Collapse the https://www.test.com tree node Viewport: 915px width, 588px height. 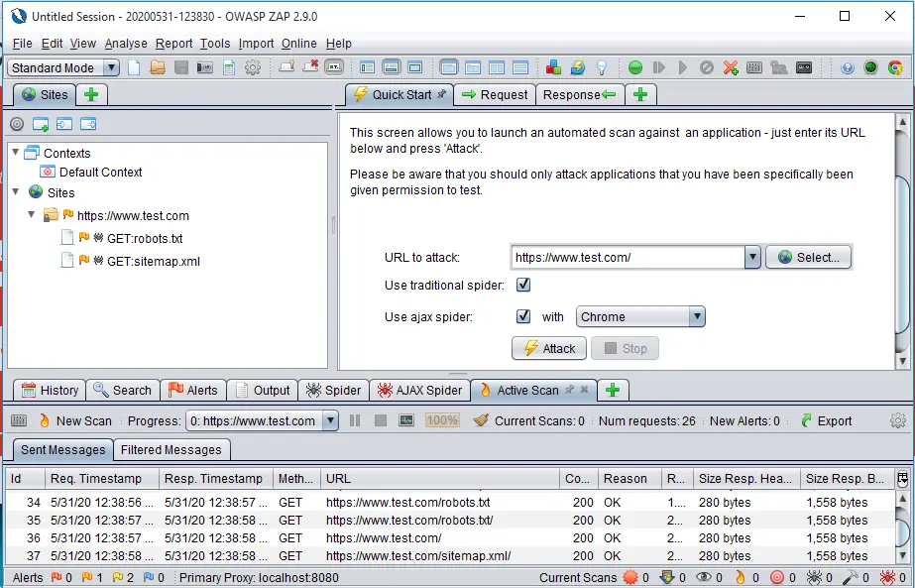(32, 214)
